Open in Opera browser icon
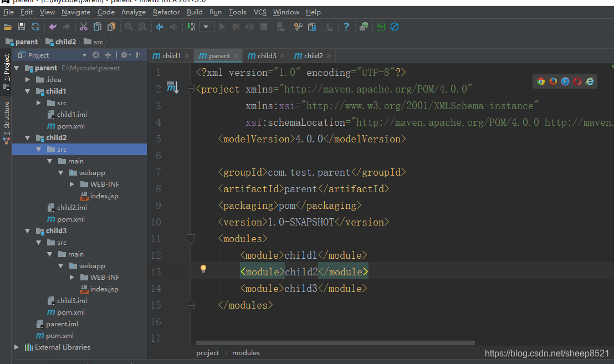 pos(577,81)
